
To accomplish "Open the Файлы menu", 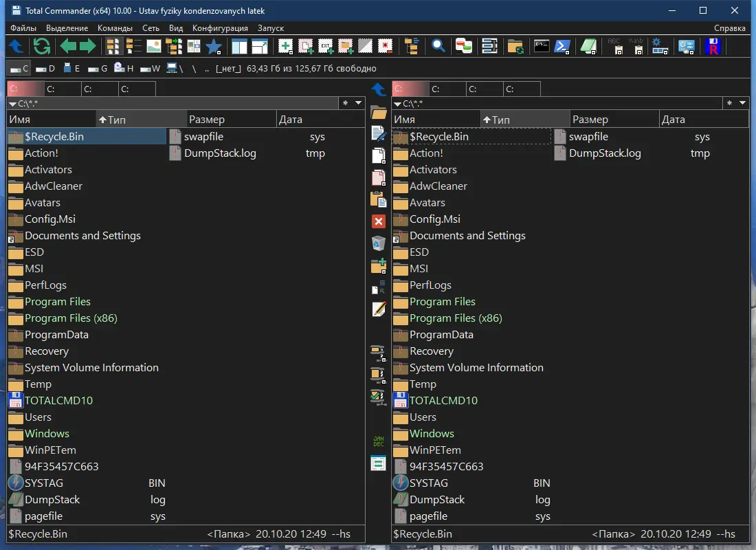I will (23, 28).
